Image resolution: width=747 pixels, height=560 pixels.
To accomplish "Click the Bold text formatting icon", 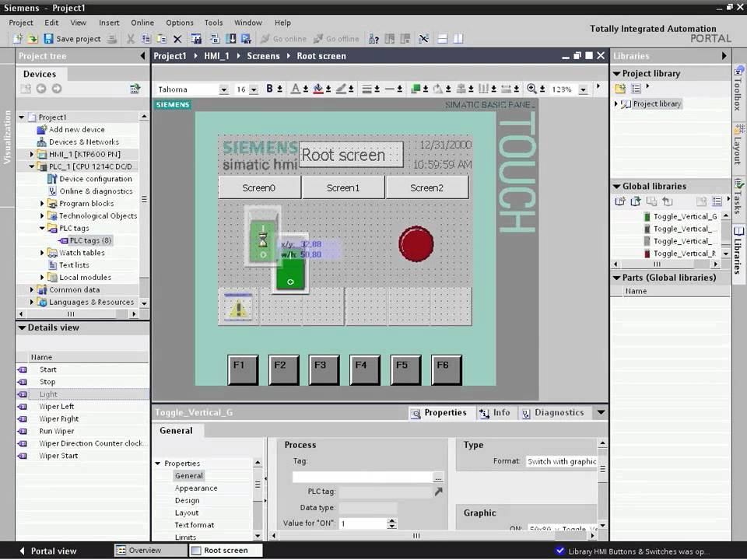I will point(269,89).
